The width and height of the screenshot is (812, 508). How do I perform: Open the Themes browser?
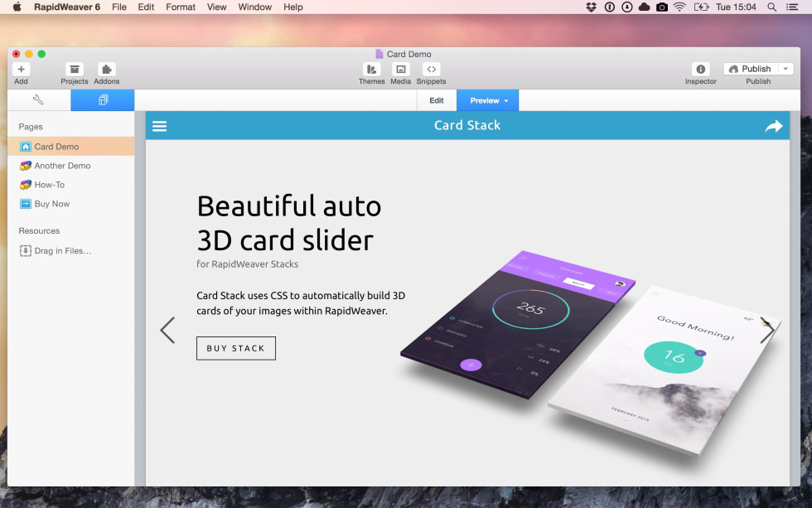(371, 69)
